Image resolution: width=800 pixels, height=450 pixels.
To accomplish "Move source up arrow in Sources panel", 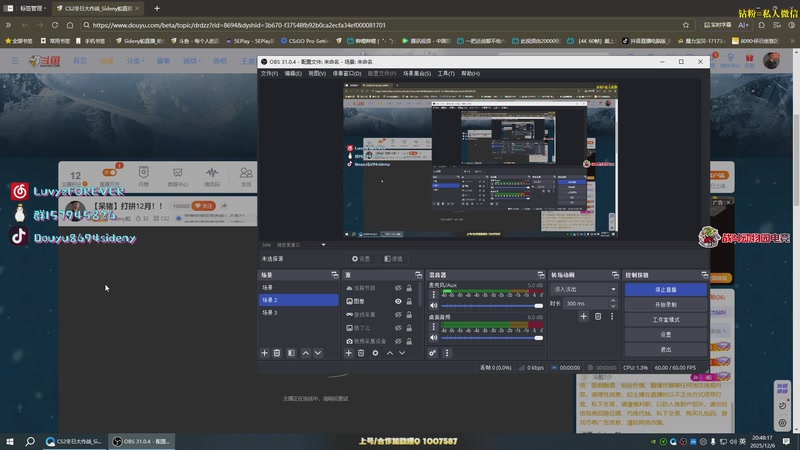I will coord(390,353).
